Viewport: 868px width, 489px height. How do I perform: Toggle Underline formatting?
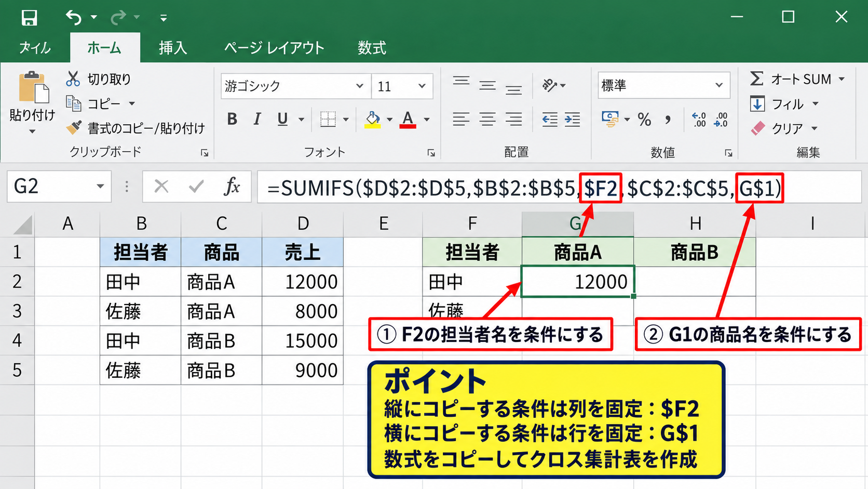[282, 120]
